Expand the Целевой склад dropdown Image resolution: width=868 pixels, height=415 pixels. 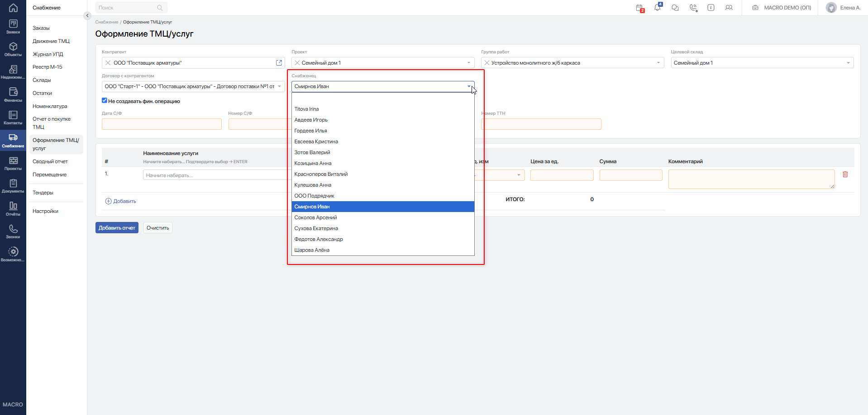848,63
